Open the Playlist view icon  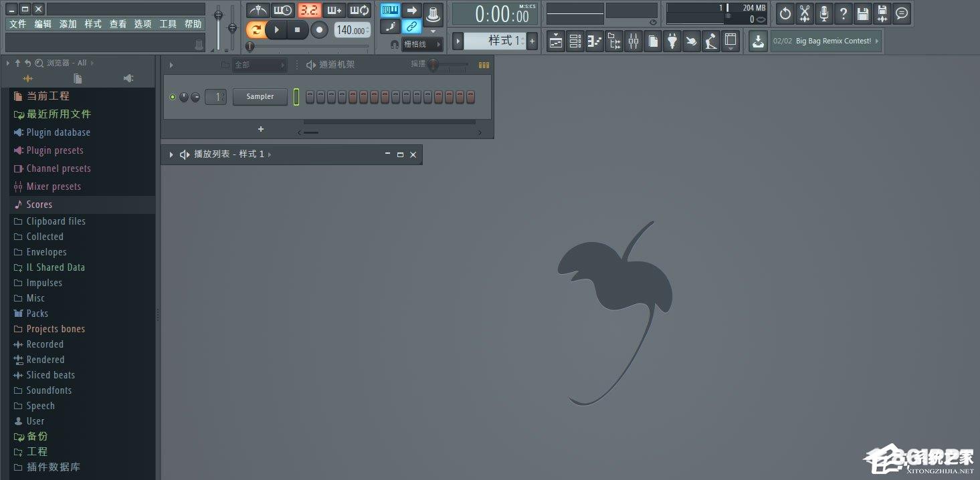[555, 41]
